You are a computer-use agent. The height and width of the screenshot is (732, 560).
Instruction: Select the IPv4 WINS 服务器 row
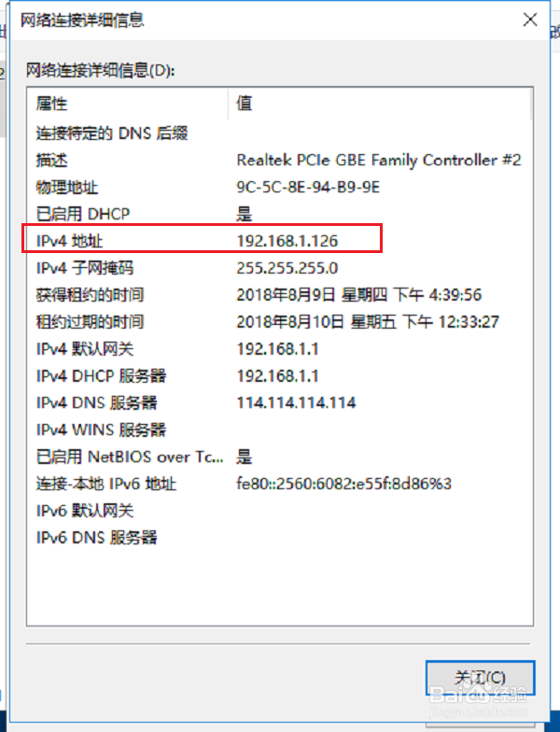pyautogui.click(x=279, y=429)
